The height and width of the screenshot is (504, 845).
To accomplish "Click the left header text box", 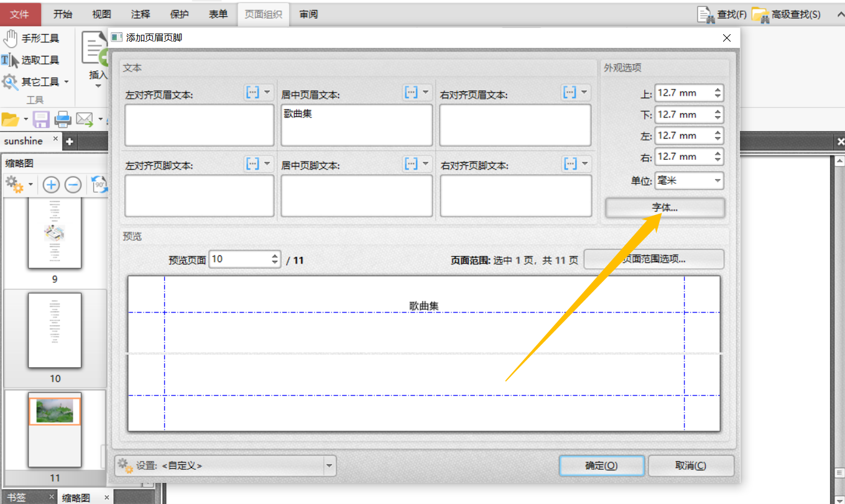I will tap(200, 125).
